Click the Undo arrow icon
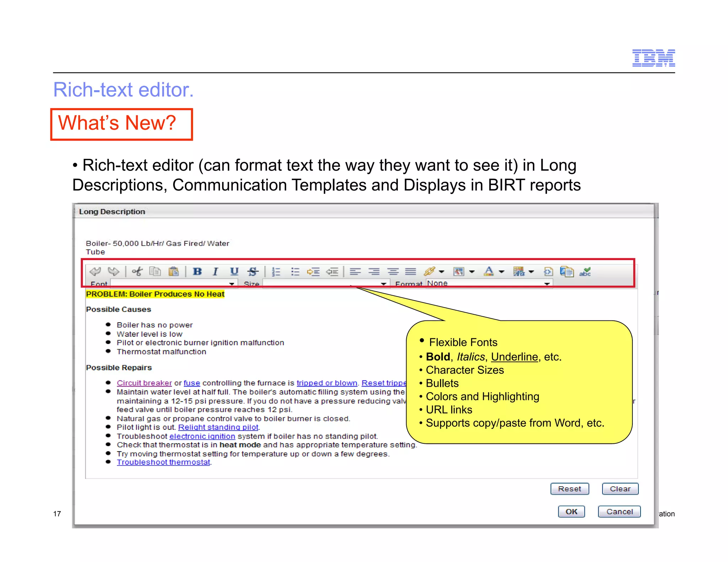The width and height of the screenshot is (728, 562). pos(95,272)
